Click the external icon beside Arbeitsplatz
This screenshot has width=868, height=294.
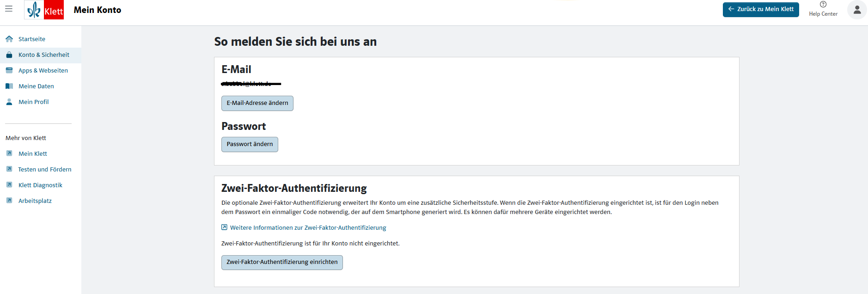point(9,200)
